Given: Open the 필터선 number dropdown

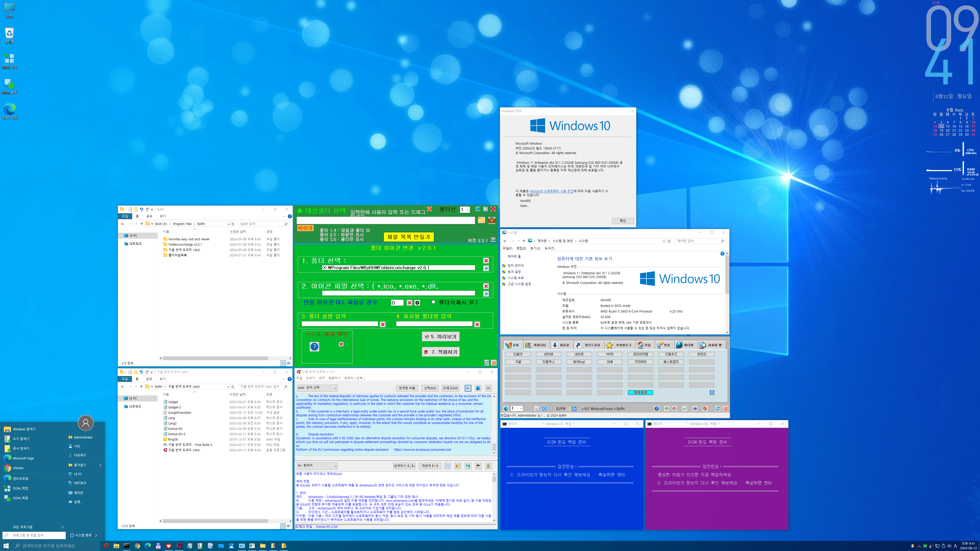Looking at the screenshot, I should [465, 209].
